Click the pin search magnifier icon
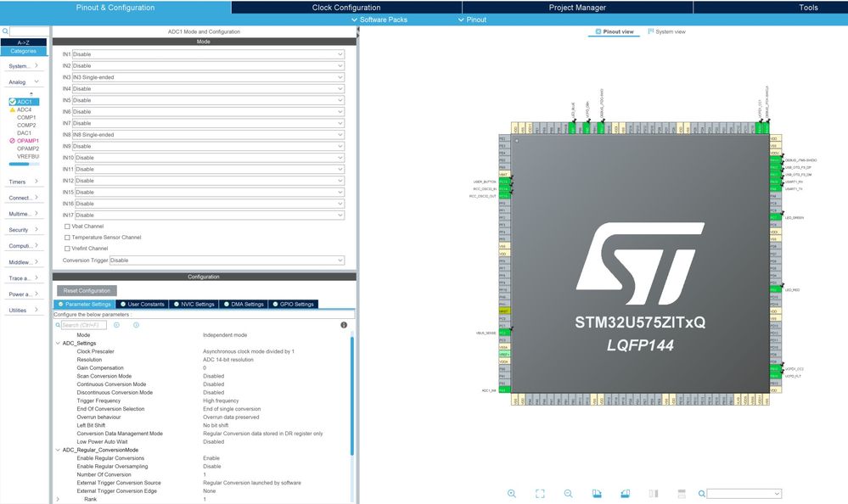The height and width of the screenshot is (504, 848). 701,494
